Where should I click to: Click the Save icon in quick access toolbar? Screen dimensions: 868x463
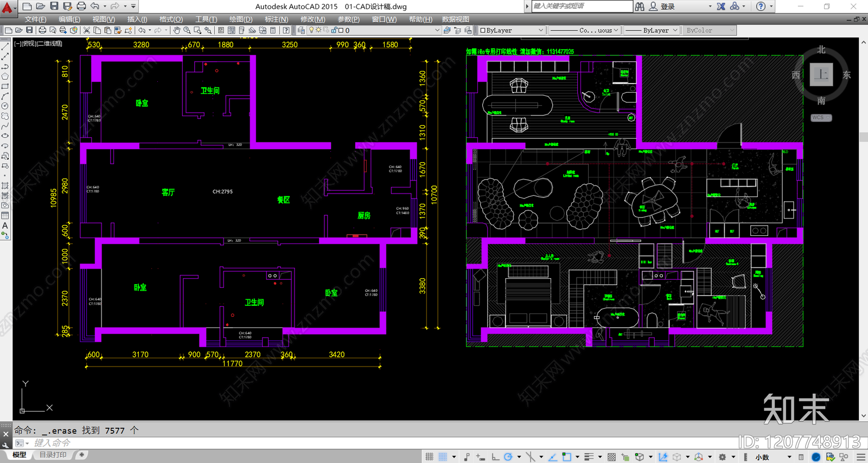[54, 6]
